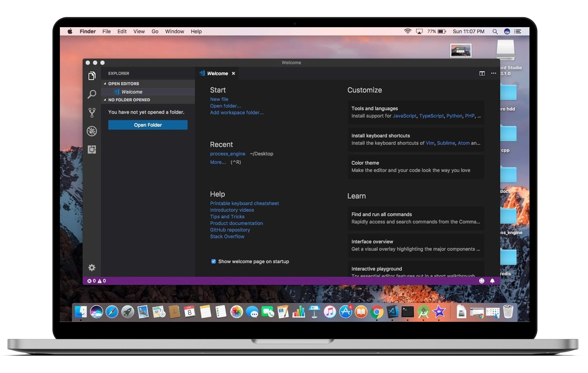Open the Debug view icon
Screen dimensions: 588x373
coord(92,131)
